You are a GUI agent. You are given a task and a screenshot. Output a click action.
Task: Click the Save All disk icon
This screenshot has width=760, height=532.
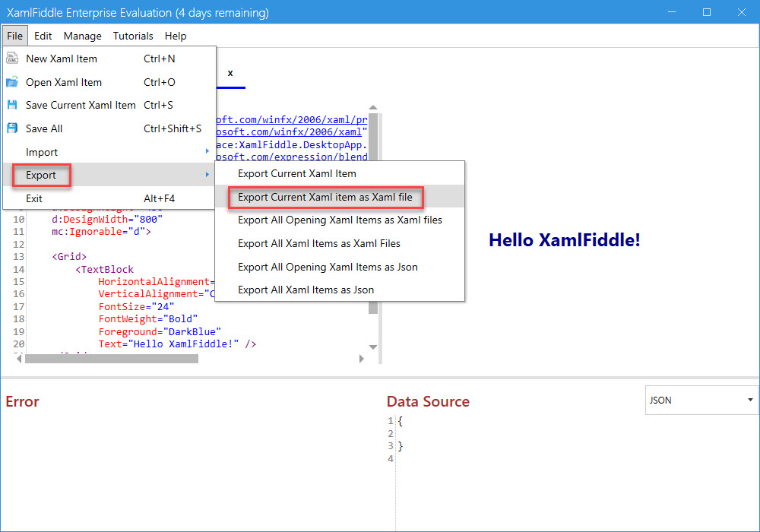tap(12, 128)
